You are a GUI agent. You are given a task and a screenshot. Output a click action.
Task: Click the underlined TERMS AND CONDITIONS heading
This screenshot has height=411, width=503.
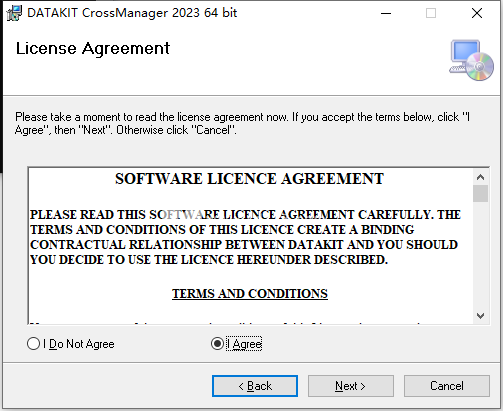(250, 294)
